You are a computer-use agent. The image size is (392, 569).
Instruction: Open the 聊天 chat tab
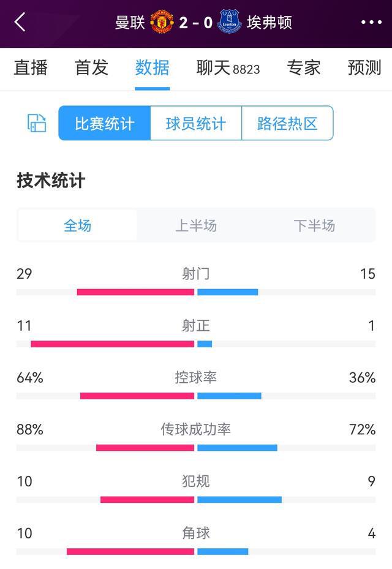click(214, 68)
